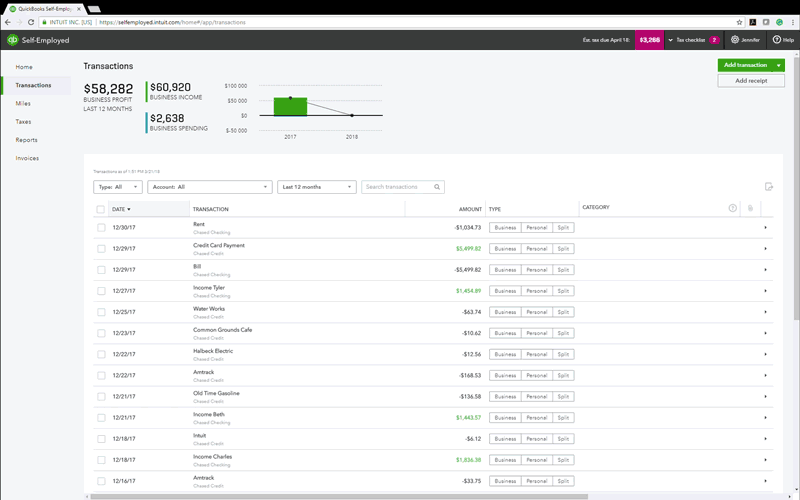Open Help with the question mark icon
800x500 pixels.
click(x=777, y=40)
